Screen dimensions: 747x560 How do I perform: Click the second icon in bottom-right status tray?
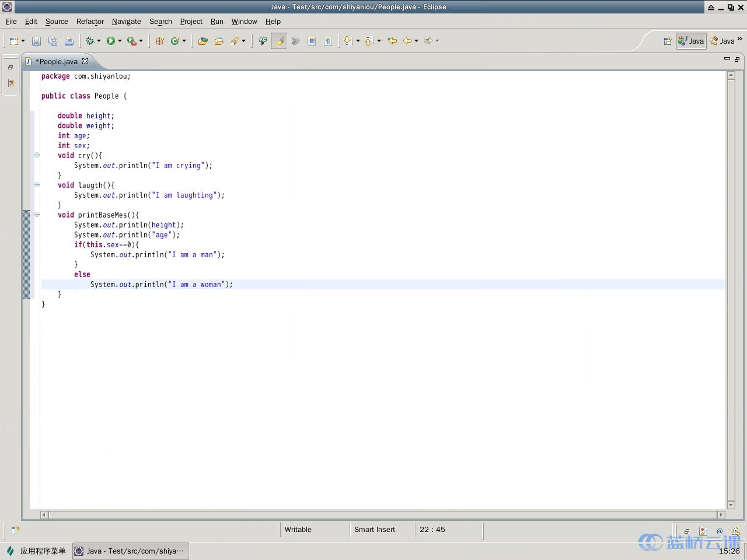(x=703, y=531)
